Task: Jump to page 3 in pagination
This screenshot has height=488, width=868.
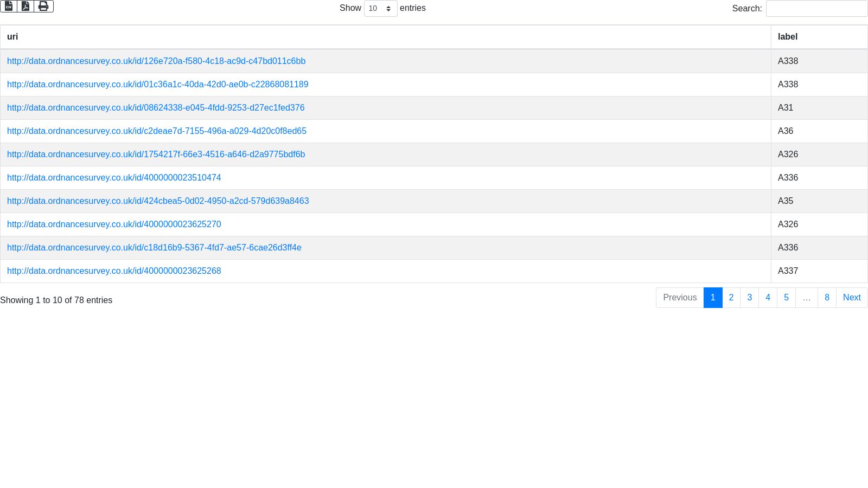Action: (749, 298)
